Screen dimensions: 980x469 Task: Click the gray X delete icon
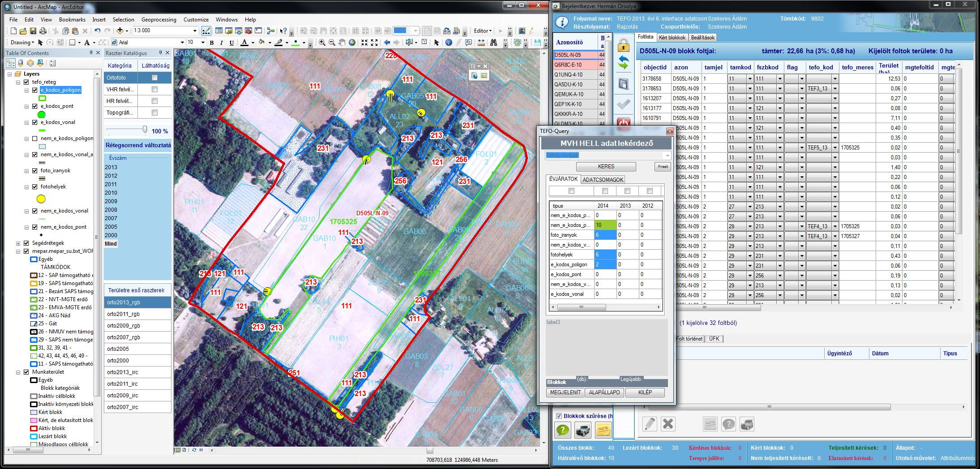pos(668,423)
